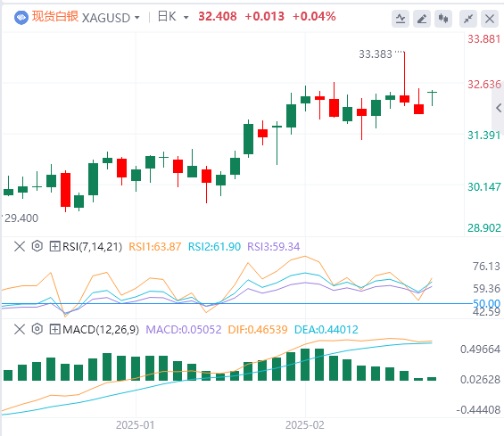The width and height of the screenshot is (504, 436).
Task: Toggle RSI1 orange line legend
Action: tap(155, 247)
